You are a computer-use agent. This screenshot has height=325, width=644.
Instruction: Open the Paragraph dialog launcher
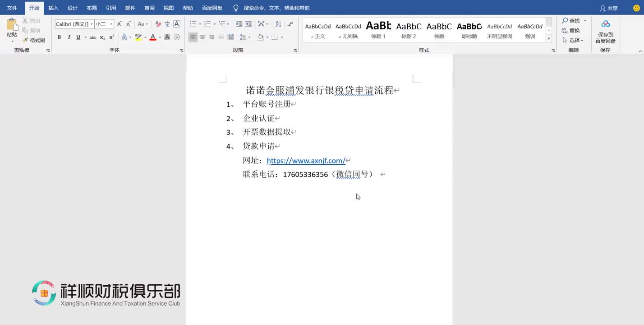(295, 51)
